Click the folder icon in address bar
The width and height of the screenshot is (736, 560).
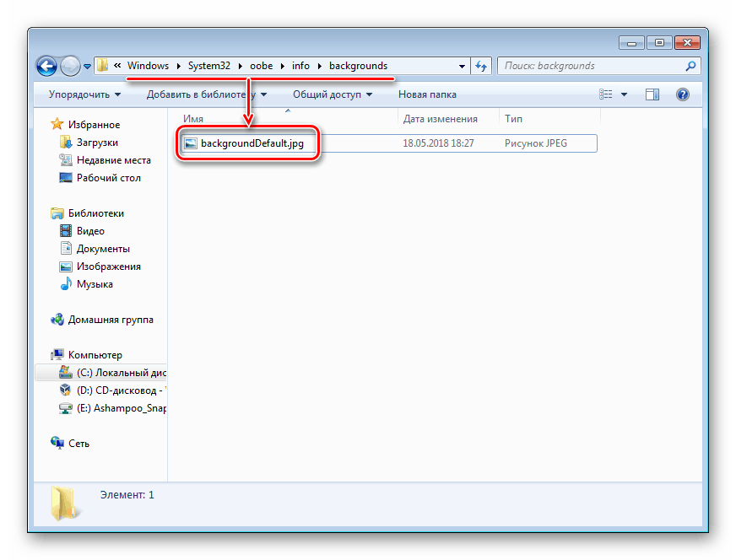(102, 66)
